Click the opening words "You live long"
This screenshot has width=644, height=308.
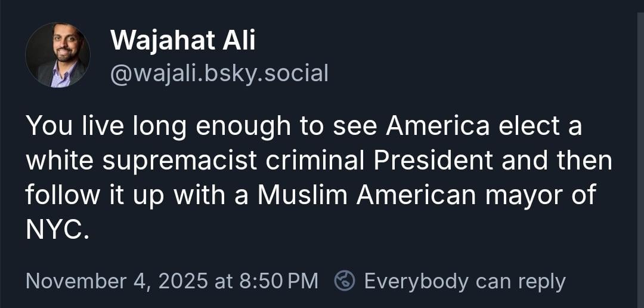pos(91,126)
